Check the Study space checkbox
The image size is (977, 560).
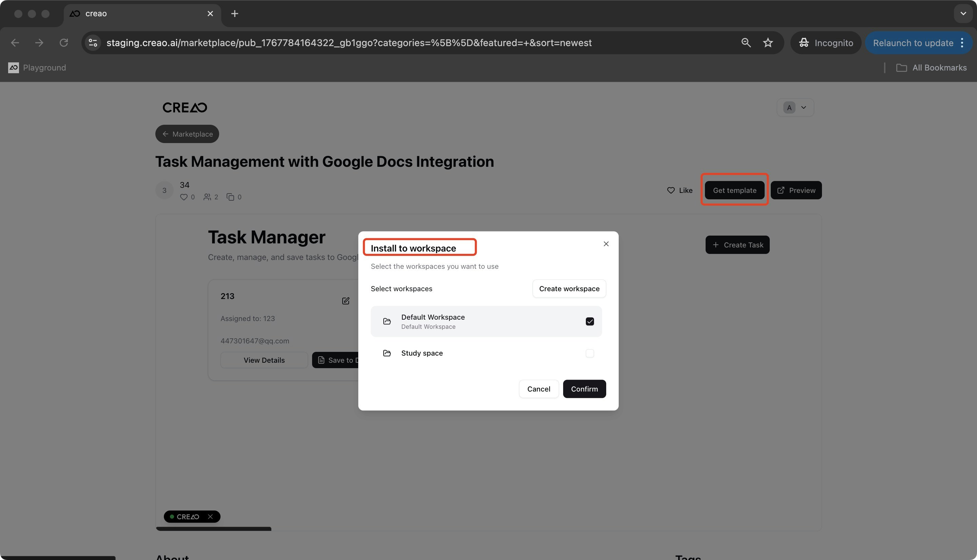pyautogui.click(x=590, y=353)
